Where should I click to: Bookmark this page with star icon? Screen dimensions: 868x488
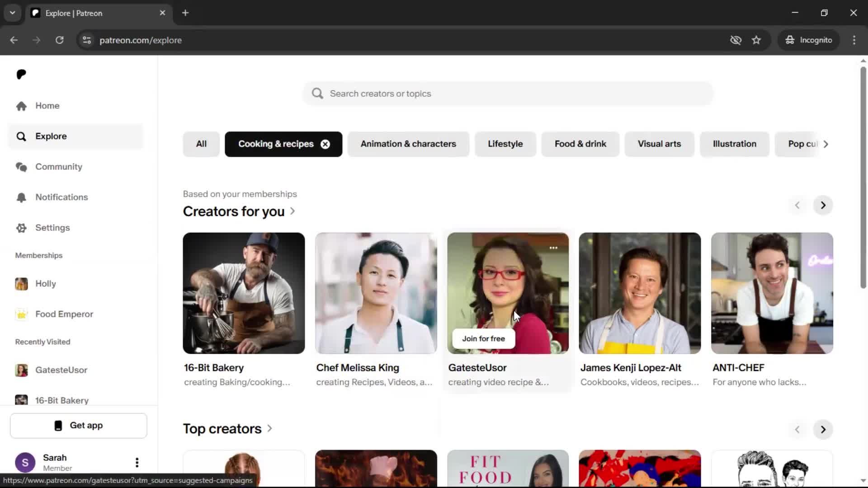756,40
